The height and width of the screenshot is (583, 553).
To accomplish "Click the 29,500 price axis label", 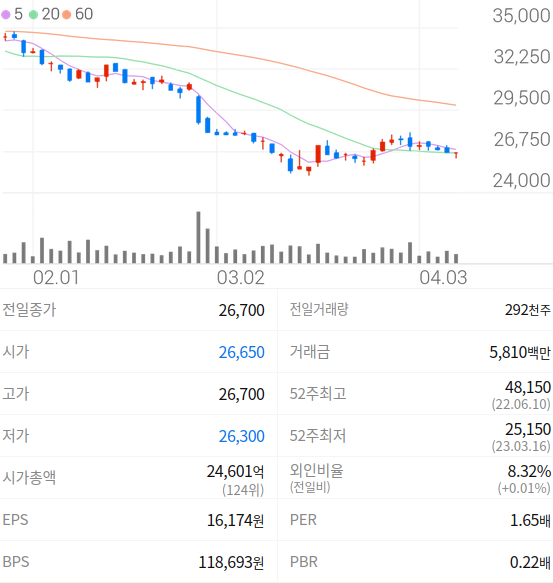I will 521,98.
